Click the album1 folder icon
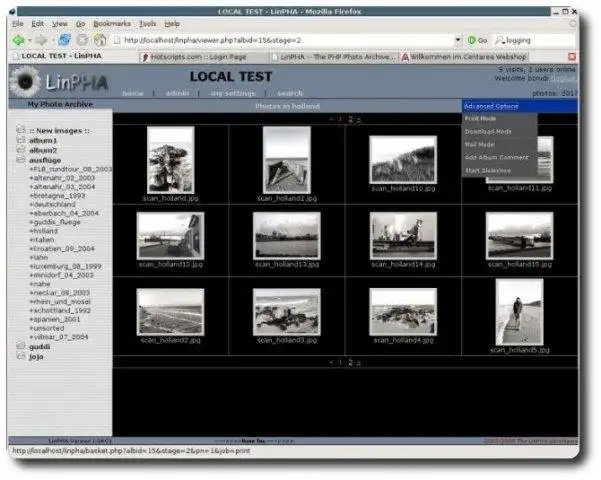Screen dimensions: 601x480 (x=21, y=141)
